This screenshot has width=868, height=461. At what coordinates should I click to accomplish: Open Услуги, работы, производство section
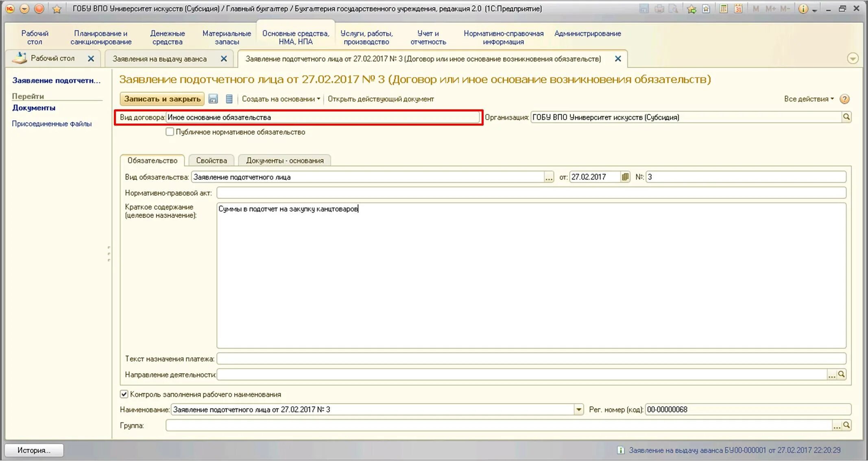pos(366,37)
